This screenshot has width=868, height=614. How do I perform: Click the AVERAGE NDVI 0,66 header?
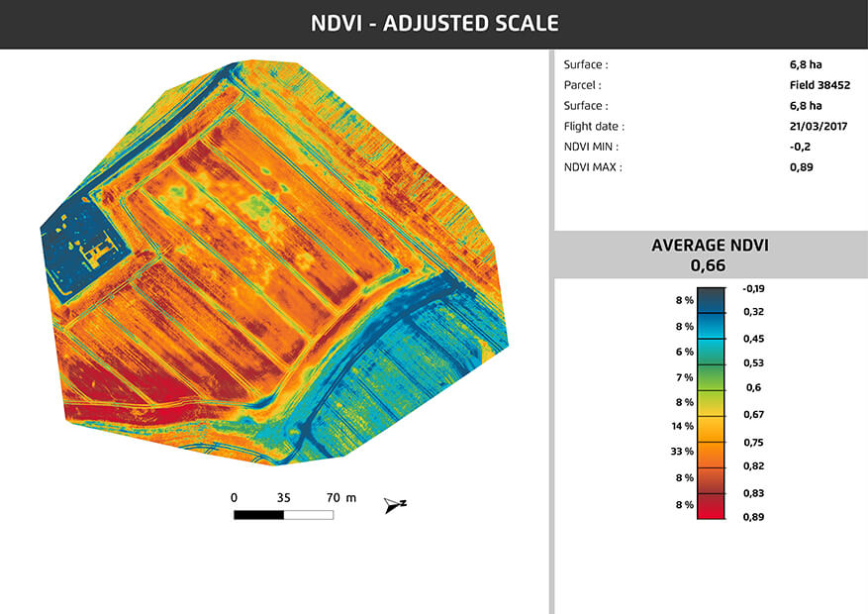pos(710,255)
